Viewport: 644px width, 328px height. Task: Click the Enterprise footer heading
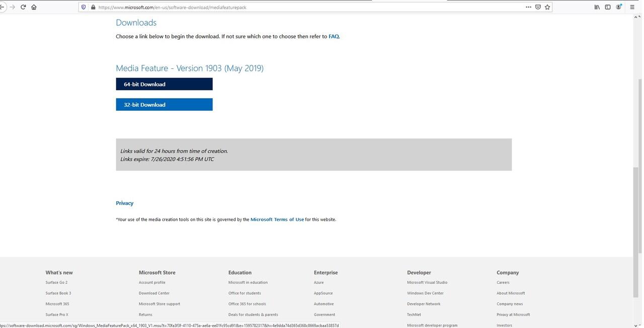(x=326, y=273)
